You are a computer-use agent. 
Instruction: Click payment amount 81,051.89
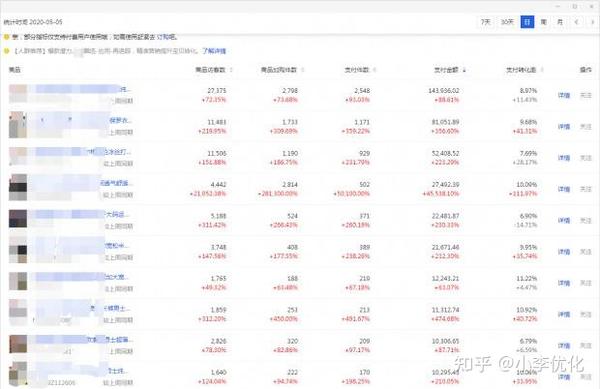[x=445, y=122]
